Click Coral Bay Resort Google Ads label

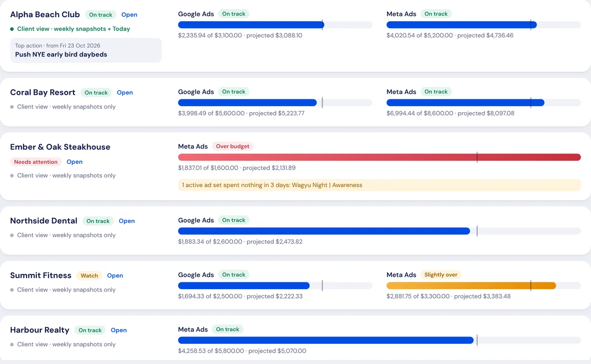(196, 92)
